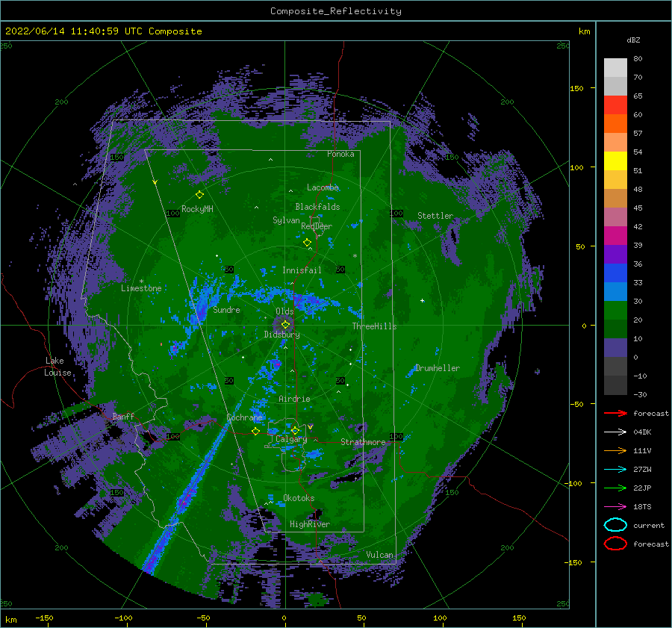Click the Limestone label

tap(141, 288)
